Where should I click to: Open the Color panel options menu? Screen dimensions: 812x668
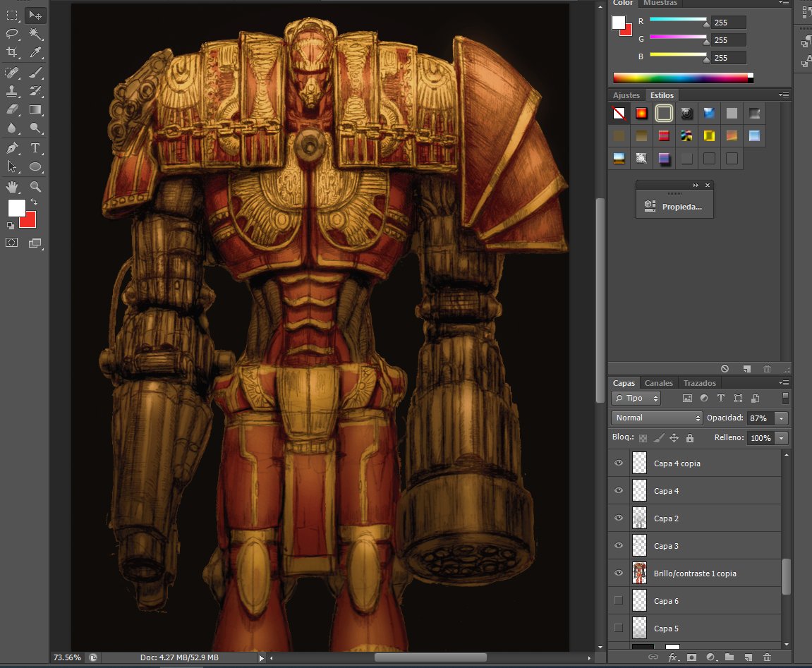tap(784, 3)
